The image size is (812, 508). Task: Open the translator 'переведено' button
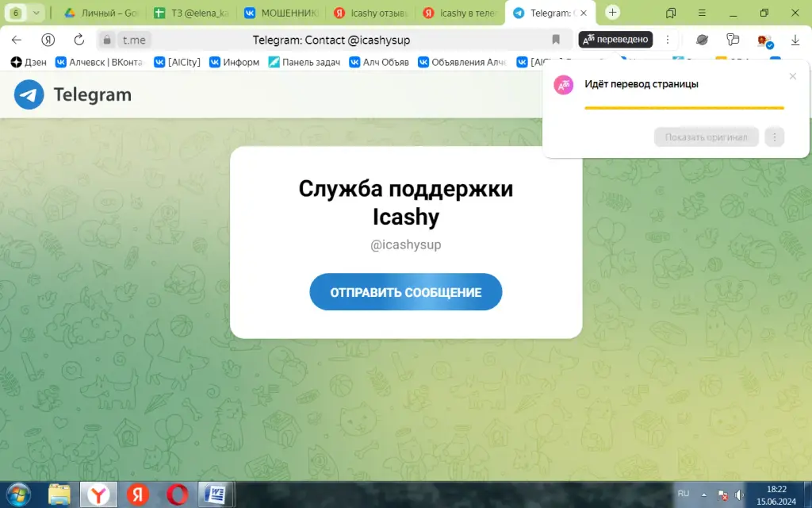click(615, 40)
